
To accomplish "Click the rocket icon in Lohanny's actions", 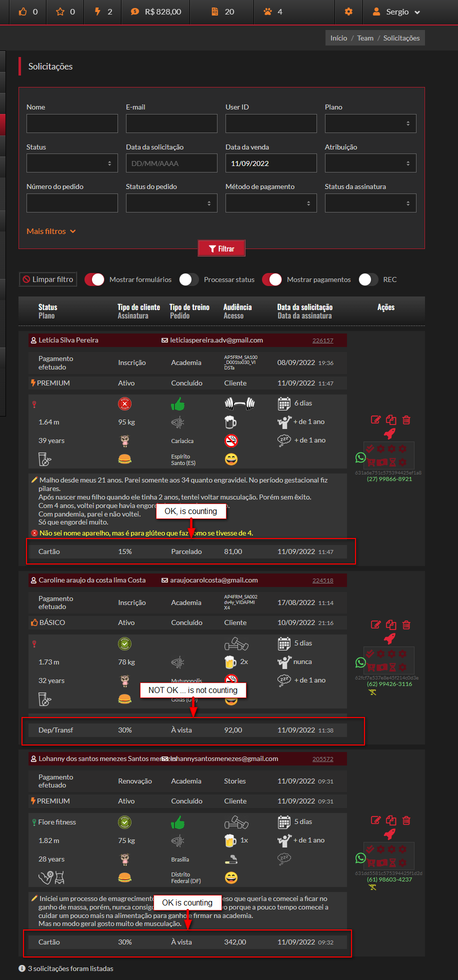I will [389, 834].
